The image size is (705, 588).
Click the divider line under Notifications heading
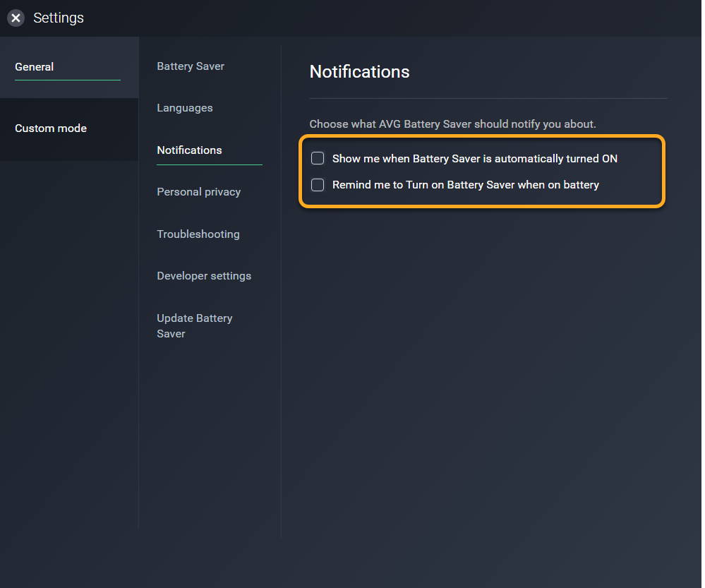click(x=488, y=98)
